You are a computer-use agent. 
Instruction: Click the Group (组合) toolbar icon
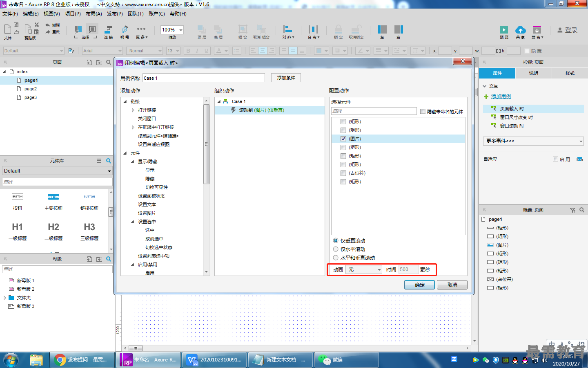coord(243,29)
